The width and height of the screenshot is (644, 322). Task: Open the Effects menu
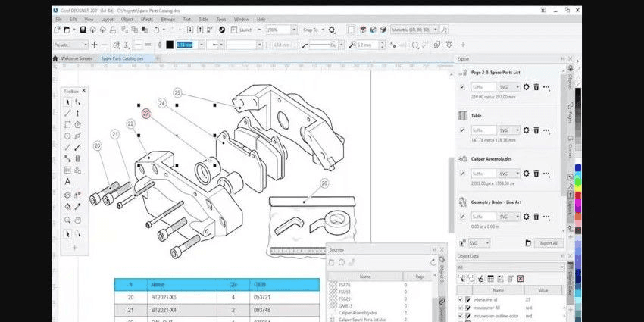coord(147,19)
